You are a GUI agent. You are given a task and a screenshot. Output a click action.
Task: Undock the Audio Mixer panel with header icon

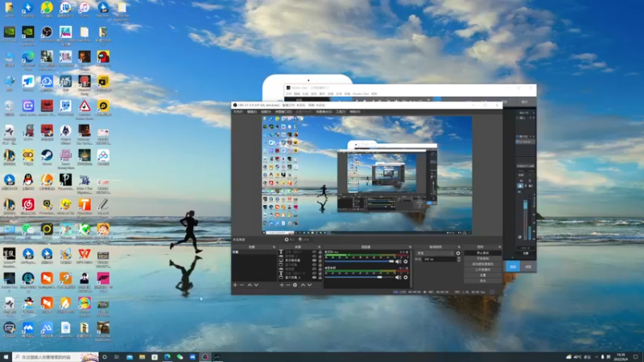coord(410,247)
